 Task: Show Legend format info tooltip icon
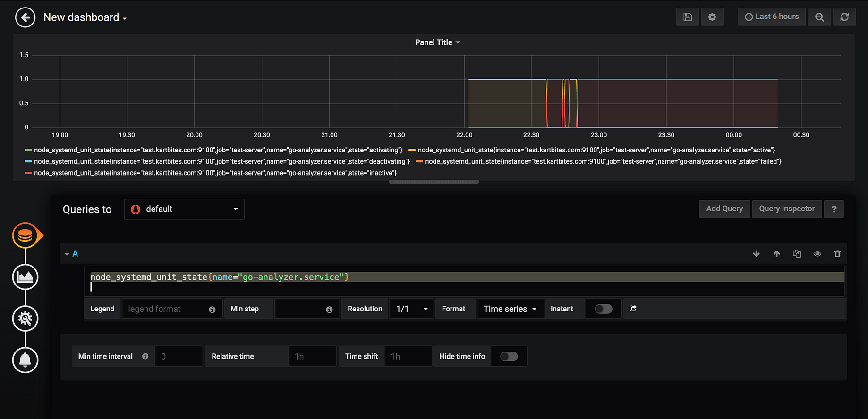[x=212, y=310]
